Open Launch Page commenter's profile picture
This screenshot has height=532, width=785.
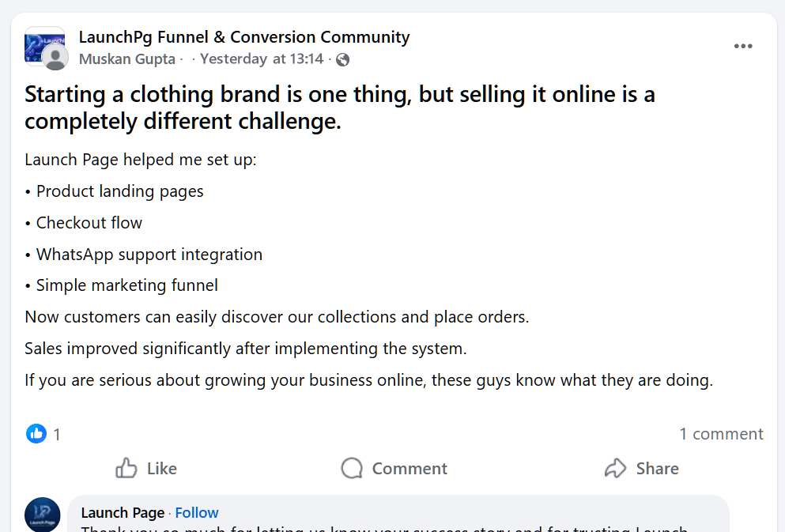pos(43,514)
